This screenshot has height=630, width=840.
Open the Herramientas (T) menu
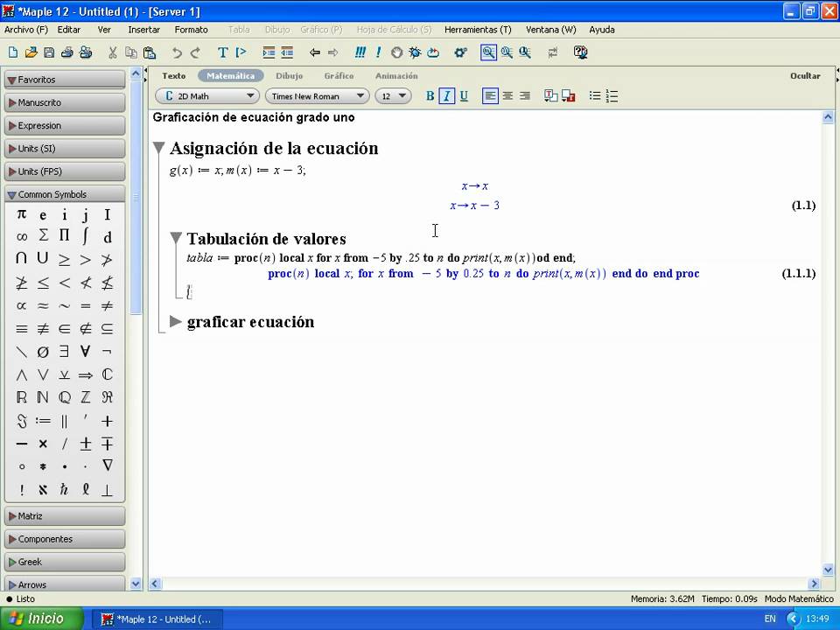[478, 30]
